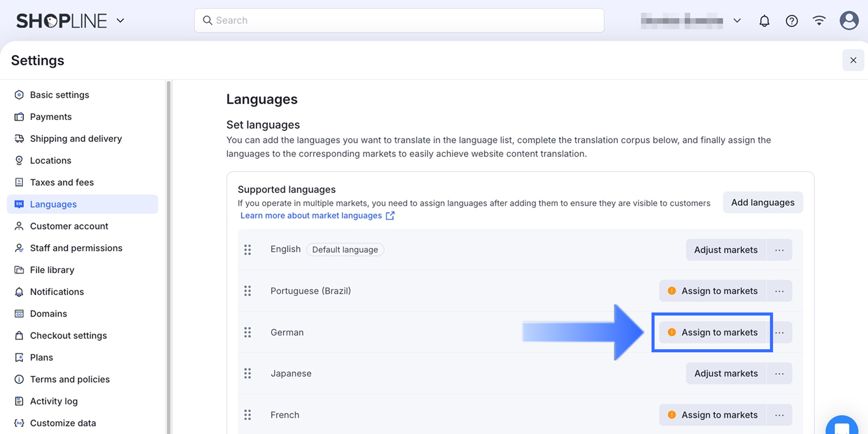868x434 pixels.
Task: Open more options for Portuguese (Brazil)
Action: coord(779,291)
